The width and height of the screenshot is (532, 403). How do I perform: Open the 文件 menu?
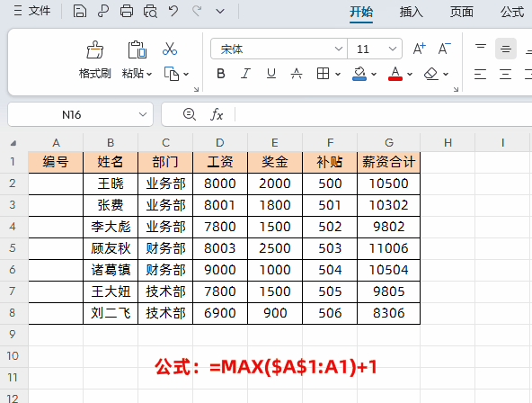pos(32,11)
